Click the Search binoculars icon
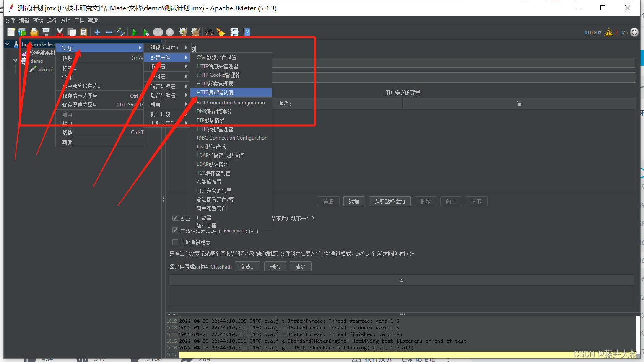Screen dimensions: 644x362 (x=209, y=32)
